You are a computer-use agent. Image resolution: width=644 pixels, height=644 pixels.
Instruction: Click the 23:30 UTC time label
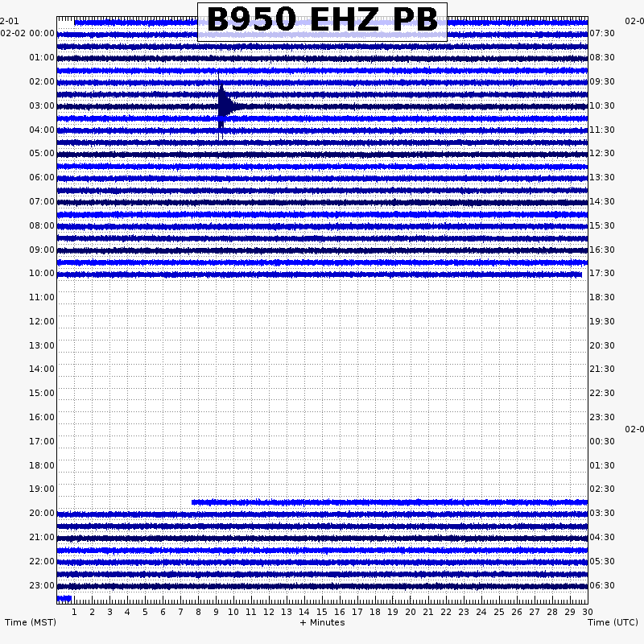point(602,417)
